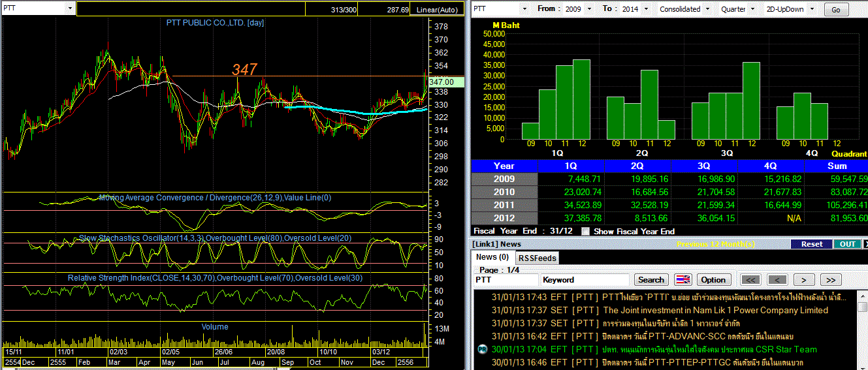The image size is (868, 370).
Task: Click the Search button in the news panel
Action: [651, 279]
